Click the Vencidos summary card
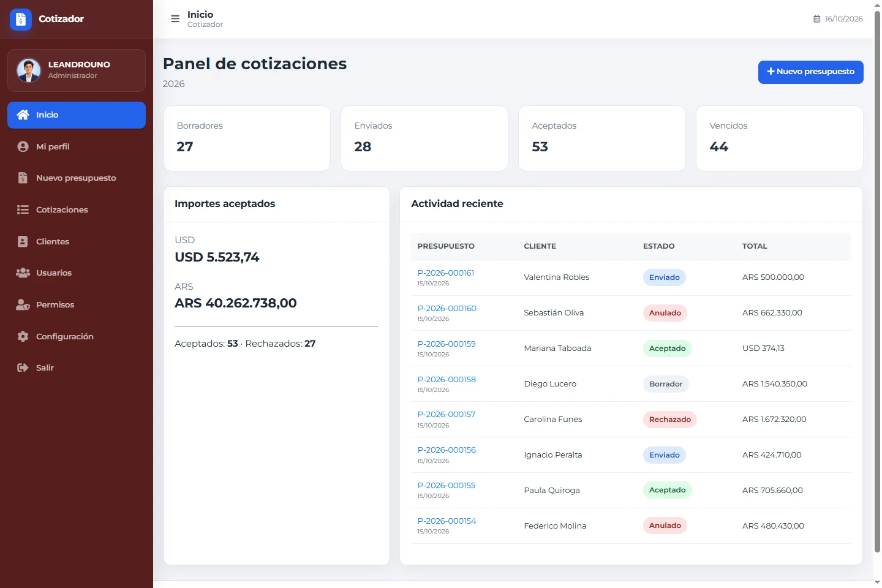The width and height of the screenshot is (882, 588). (779, 138)
